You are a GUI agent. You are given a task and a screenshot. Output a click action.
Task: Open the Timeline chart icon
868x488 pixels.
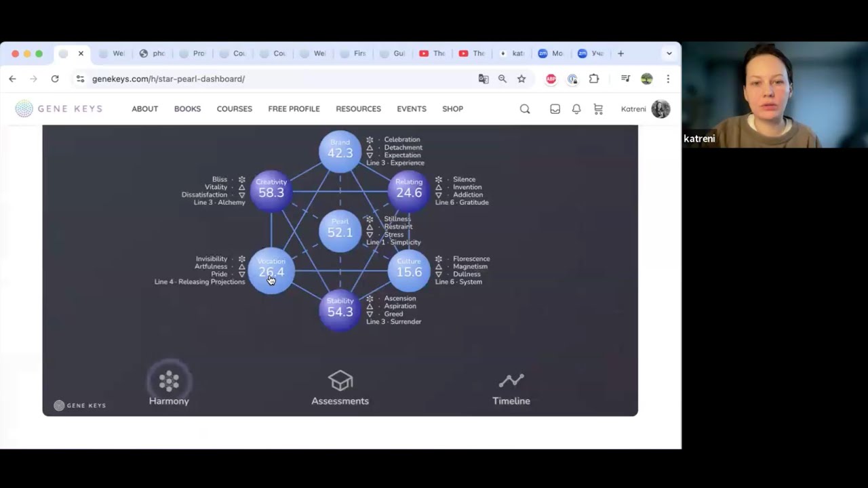point(511,380)
